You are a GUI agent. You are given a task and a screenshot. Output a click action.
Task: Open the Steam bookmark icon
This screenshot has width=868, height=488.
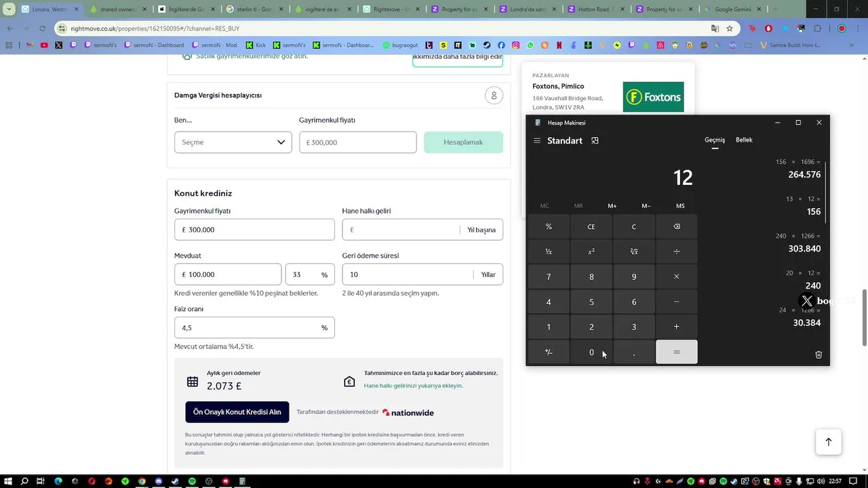click(x=487, y=45)
